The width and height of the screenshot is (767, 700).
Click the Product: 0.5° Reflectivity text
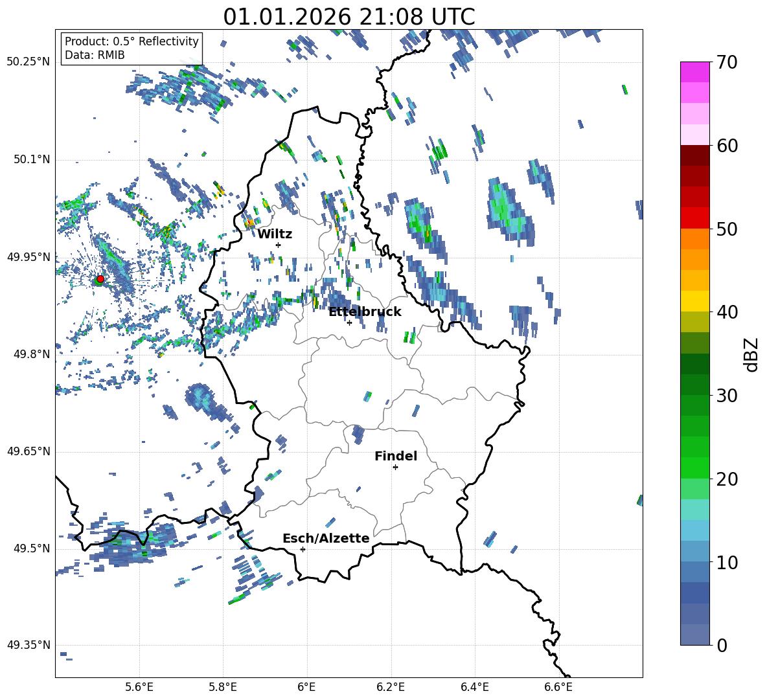click(x=132, y=41)
